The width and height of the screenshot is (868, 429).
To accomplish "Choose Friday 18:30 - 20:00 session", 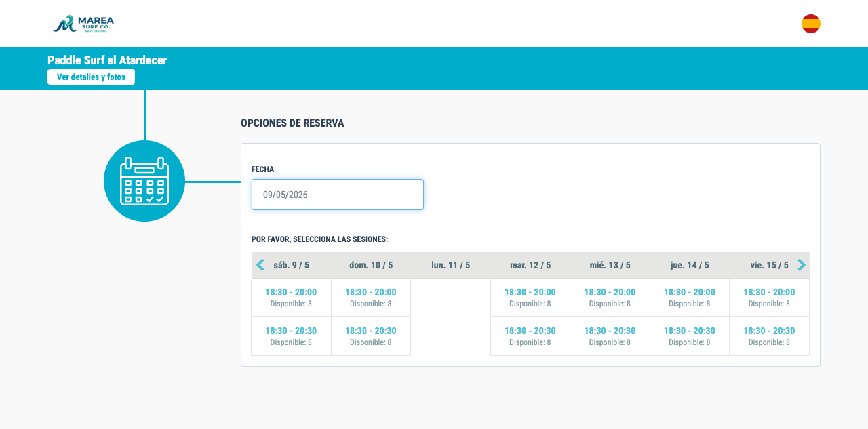I will [x=769, y=298].
